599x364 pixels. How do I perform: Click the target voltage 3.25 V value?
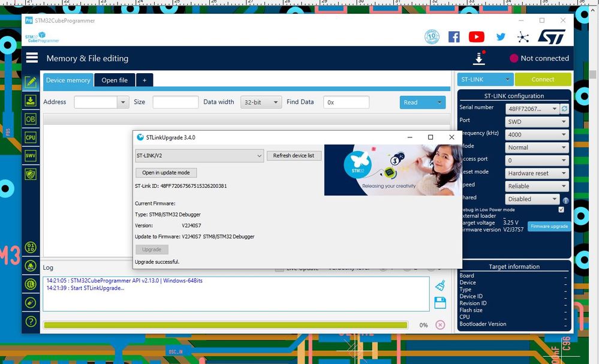[511, 222]
